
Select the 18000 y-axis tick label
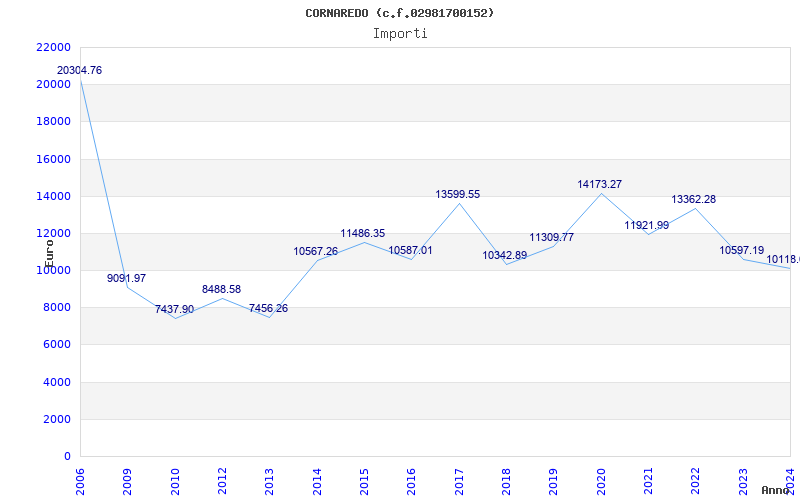[53, 122]
